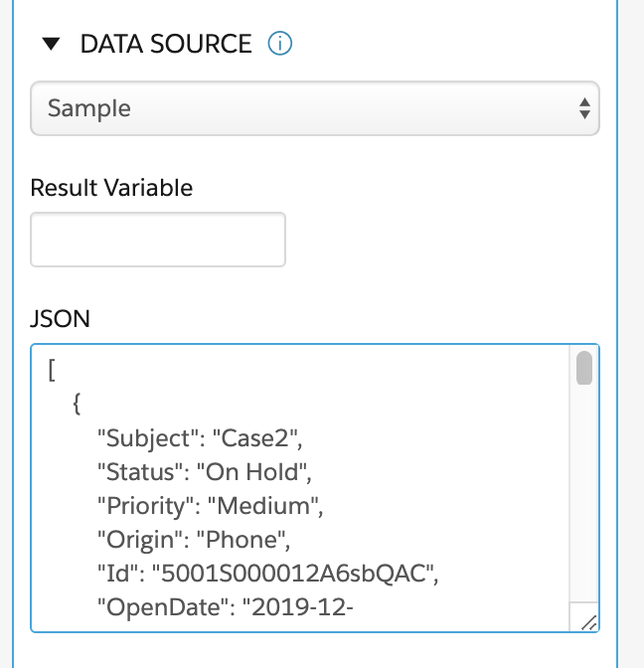Click into the Result Variable field

(x=158, y=240)
